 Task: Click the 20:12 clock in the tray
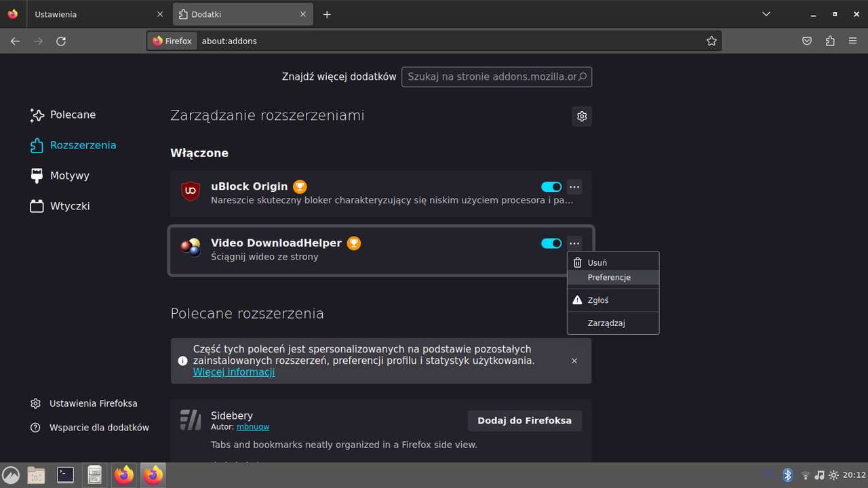pyautogui.click(x=854, y=476)
